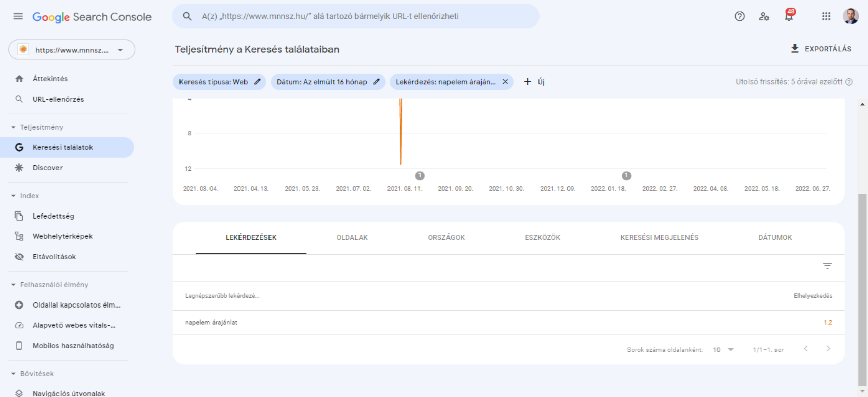
Task: Collapse the Index sidebar section
Action: click(14, 196)
